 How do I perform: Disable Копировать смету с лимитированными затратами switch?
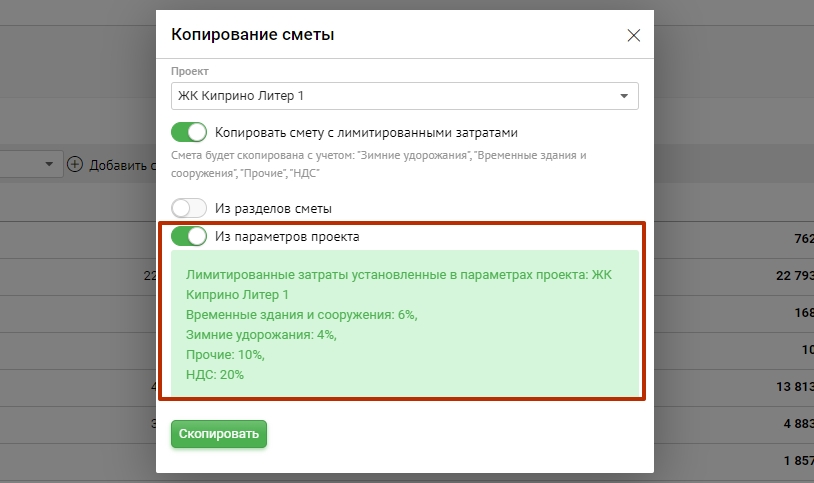(x=189, y=132)
